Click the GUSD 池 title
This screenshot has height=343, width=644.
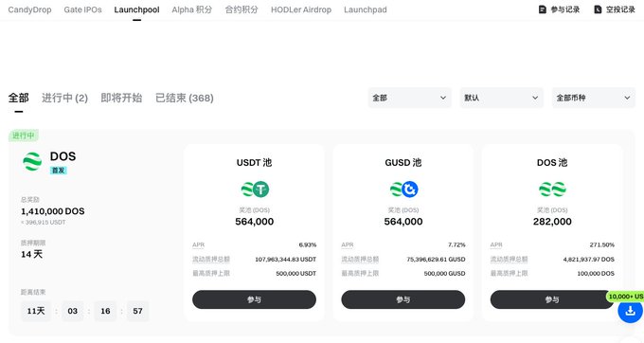point(403,163)
